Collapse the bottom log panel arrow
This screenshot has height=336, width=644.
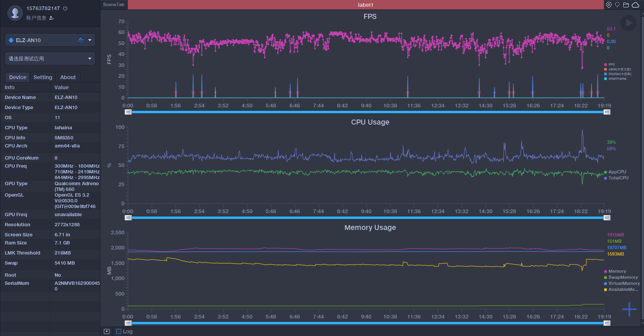(x=106, y=331)
